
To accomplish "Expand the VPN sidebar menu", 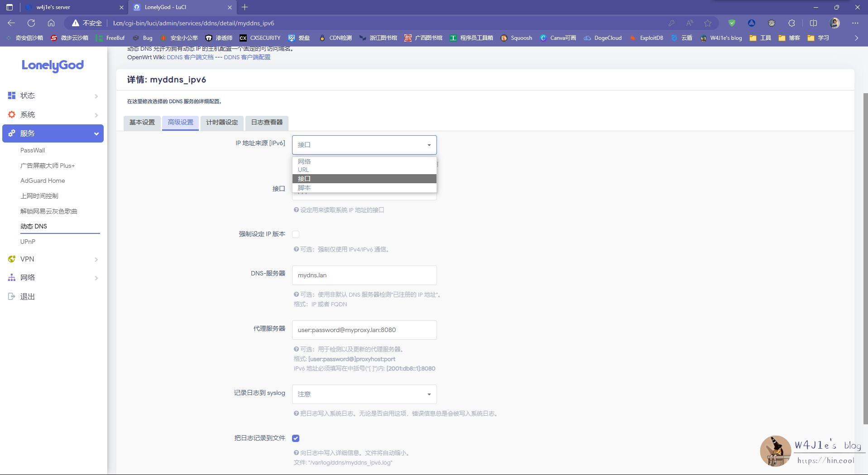I will click(x=53, y=259).
